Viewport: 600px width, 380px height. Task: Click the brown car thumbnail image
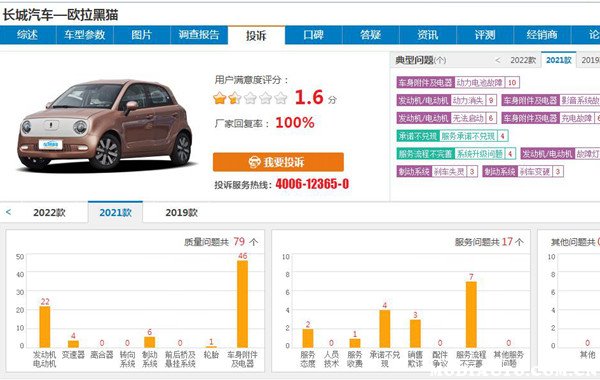104,124
